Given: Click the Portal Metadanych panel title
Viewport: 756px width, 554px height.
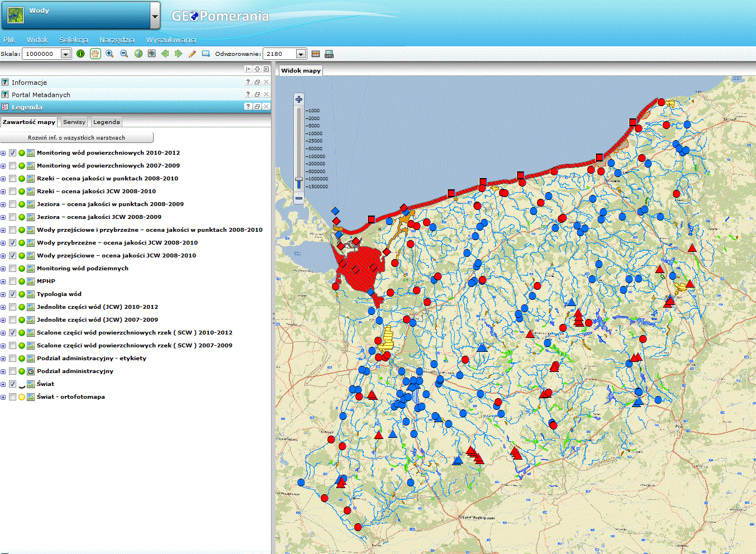Looking at the screenshot, I should (x=41, y=94).
